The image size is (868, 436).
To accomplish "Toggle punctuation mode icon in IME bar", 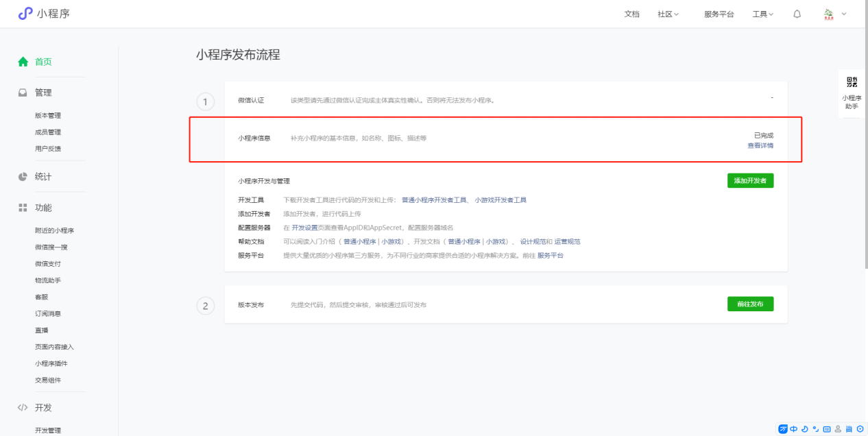I will click(815, 429).
